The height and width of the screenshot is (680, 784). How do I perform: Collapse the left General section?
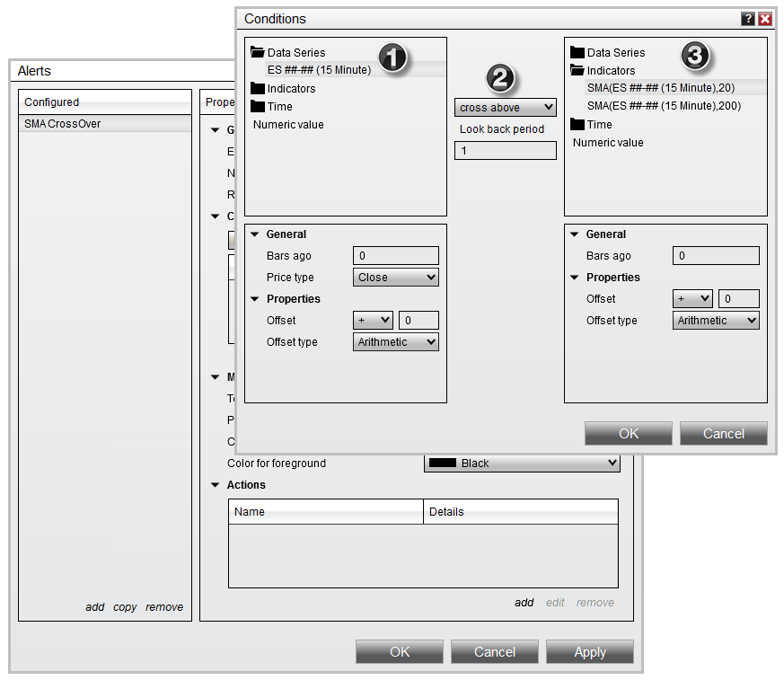254,234
